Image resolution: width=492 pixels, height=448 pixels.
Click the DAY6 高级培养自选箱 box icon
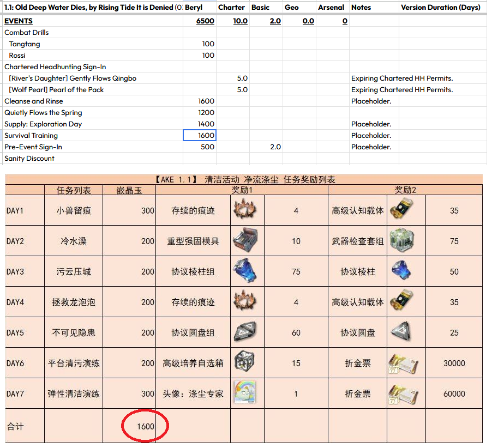coord(244,361)
